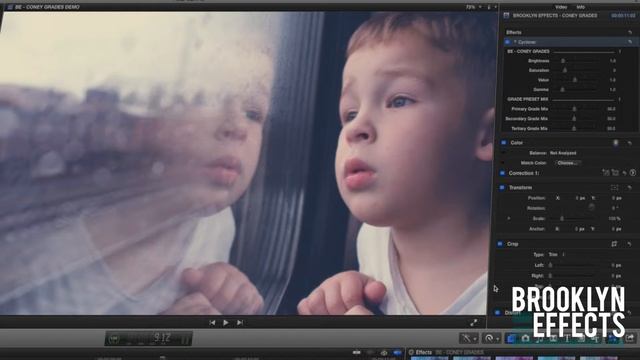
Task: Click the Saturation slider handle
Action: click(x=565, y=70)
